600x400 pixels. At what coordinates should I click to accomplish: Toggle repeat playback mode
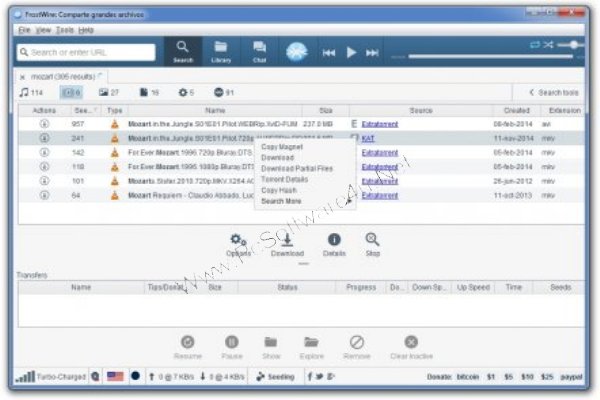tap(535, 45)
